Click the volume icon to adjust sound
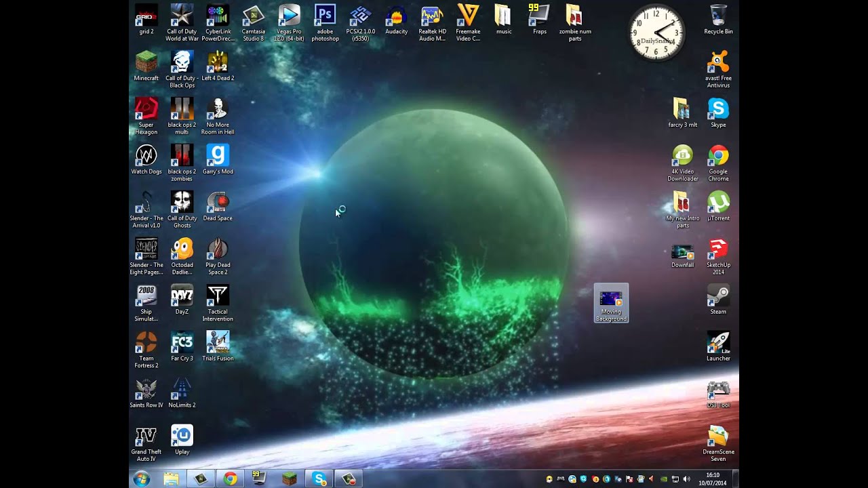This screenshot has width=868, height=488. [686, 479]
